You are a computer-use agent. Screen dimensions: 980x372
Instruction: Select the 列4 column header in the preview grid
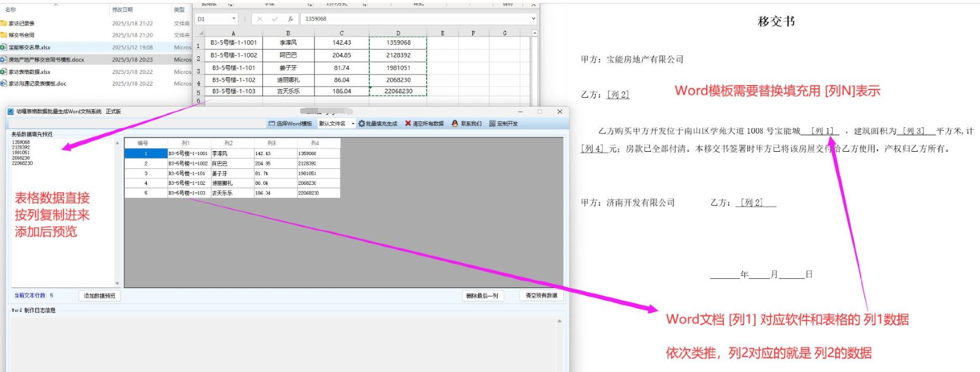pos(318,143)
